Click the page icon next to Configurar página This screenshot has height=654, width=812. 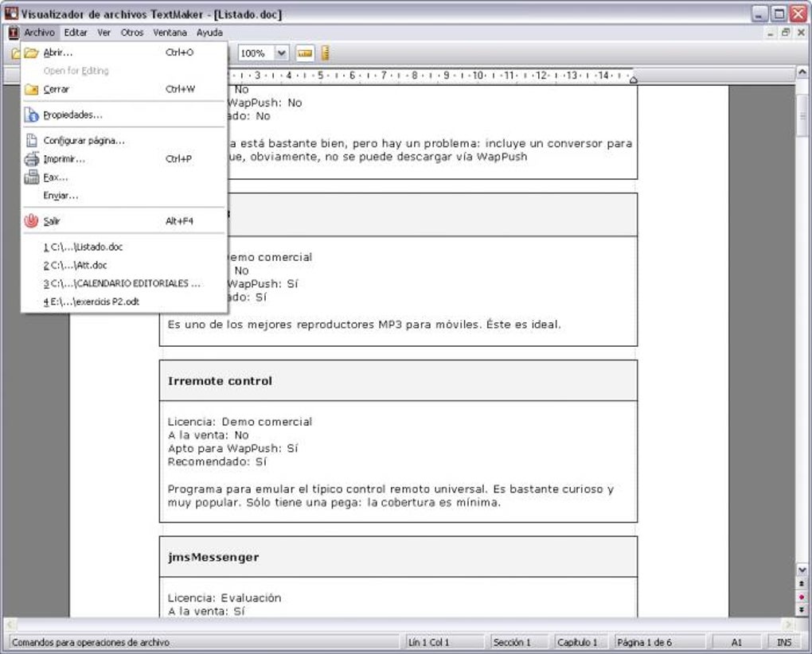pos(32,140)
